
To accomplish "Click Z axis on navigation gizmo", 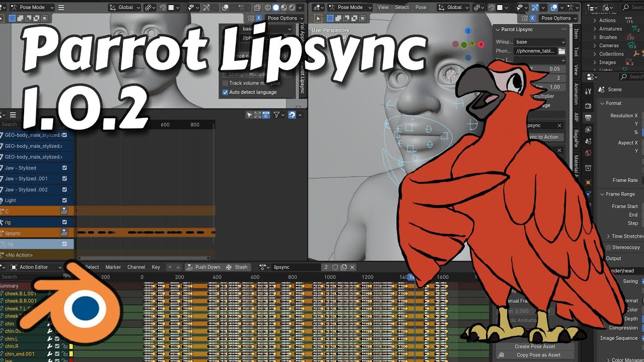I will (468, 31).
